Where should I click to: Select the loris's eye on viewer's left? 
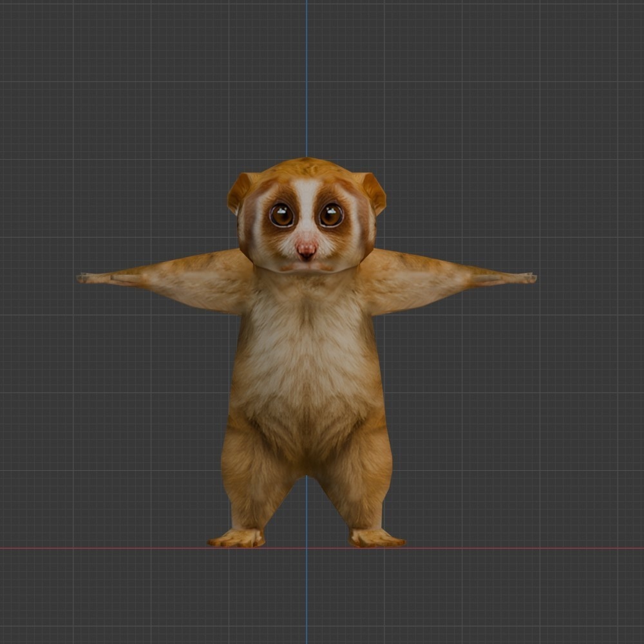tap(282, 215)
